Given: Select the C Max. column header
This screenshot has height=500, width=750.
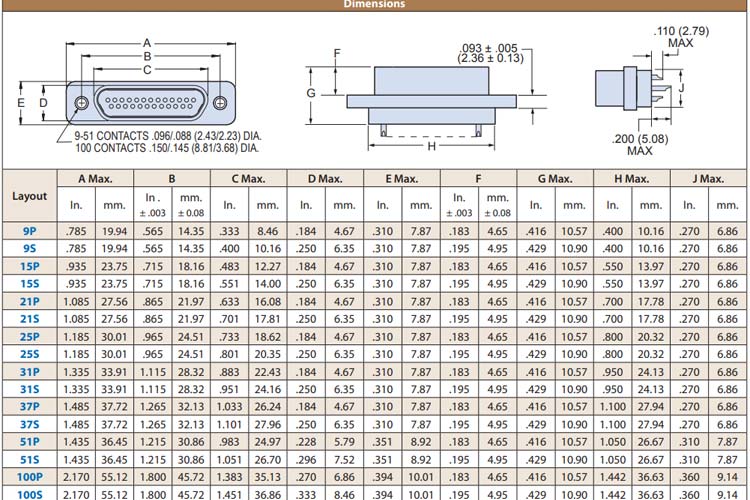Looking at the screenshot, I should tap(248, 179).
